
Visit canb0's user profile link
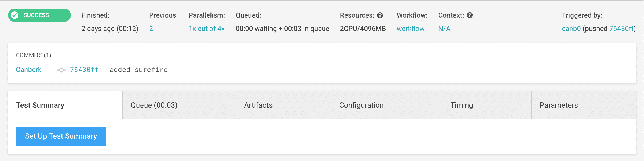(x=572, y=29)
